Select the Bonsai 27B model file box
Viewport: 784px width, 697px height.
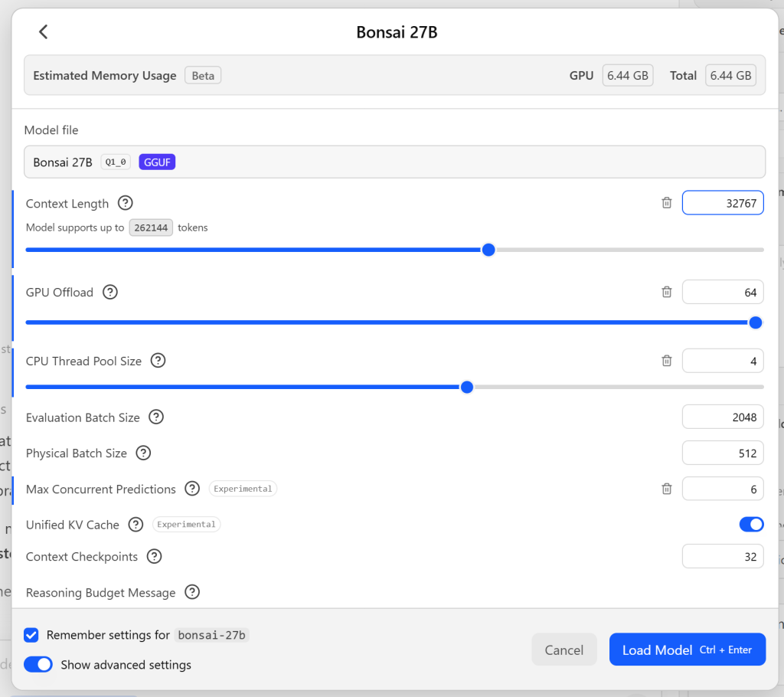pos(394,162)
